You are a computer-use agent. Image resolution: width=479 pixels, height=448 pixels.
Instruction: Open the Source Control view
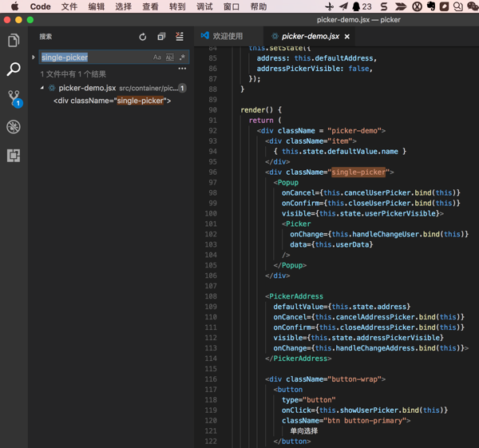[x=14, y=98]
